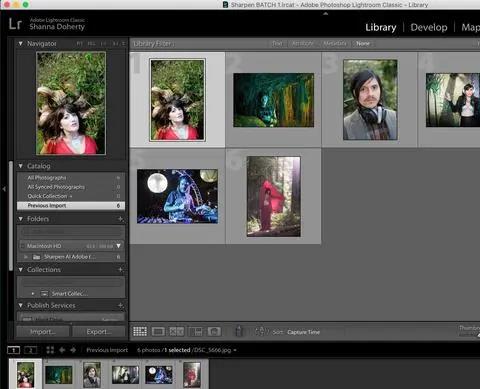Go back with filmstrip left arrow

pos(62,350)
